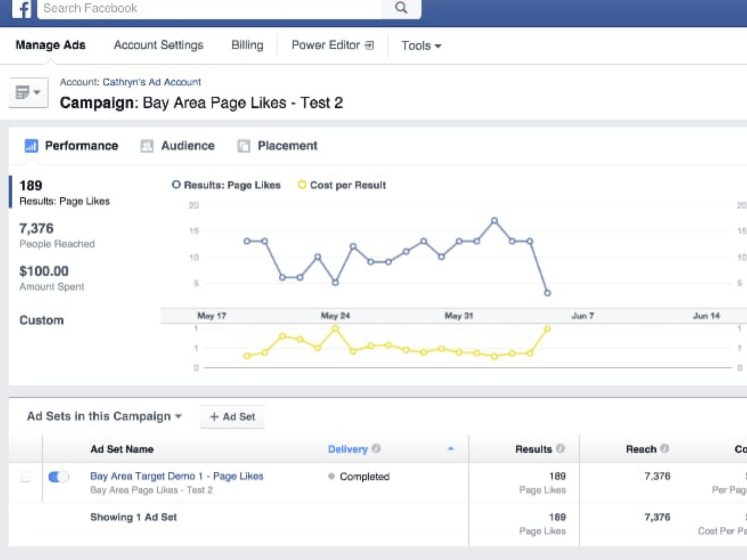Expand Ad Sets in this Campaign dropdown
The width and height of the screenshot is (747, 560).
[x=104, y=416]
